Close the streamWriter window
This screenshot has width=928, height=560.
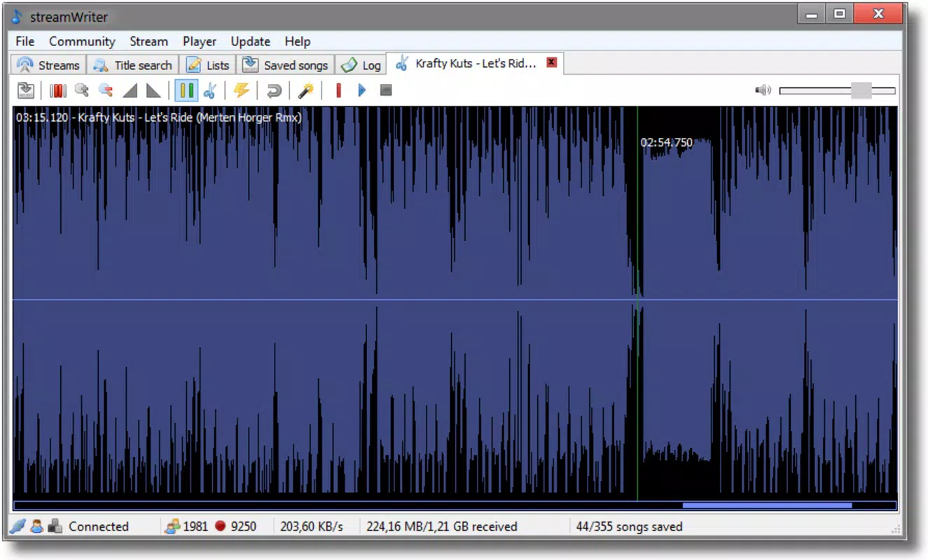(877, 13)
